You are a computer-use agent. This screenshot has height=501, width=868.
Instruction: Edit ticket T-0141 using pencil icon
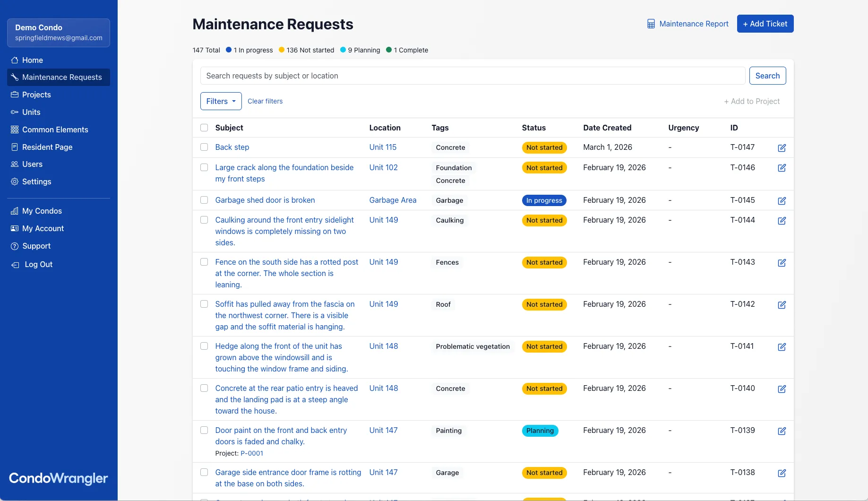tap(782, 347)
